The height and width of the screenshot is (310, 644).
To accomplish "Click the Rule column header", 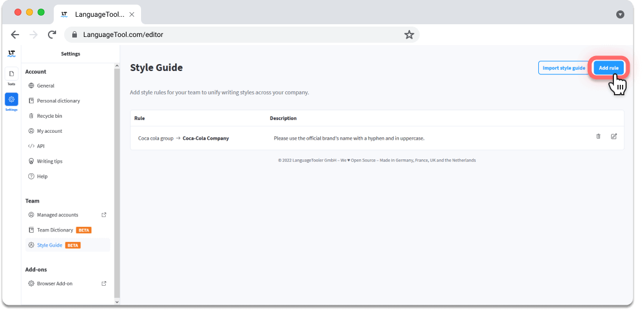I will [140, 118].
